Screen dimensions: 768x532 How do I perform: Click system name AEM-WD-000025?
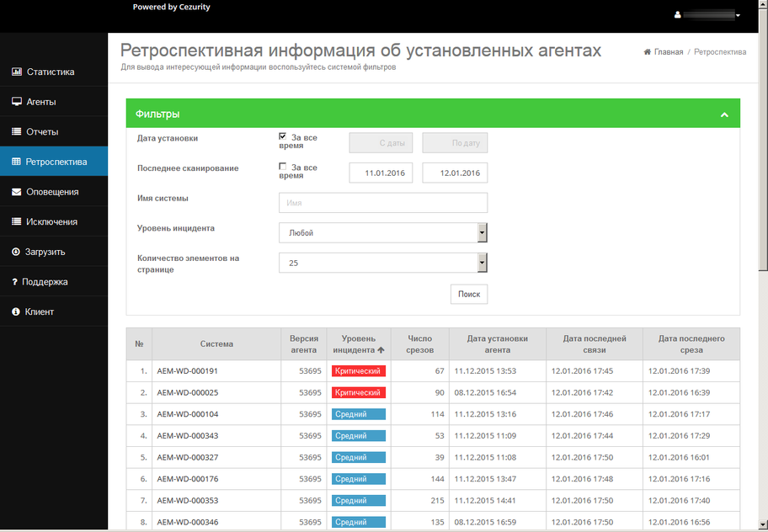pyautogui.click(x=188, y=392)
